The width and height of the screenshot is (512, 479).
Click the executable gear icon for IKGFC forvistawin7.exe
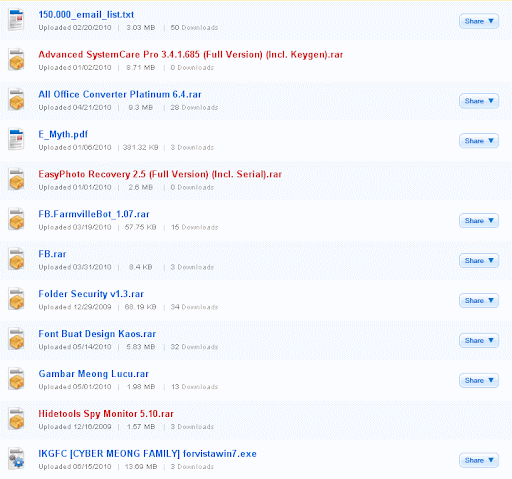click(16, 459)
